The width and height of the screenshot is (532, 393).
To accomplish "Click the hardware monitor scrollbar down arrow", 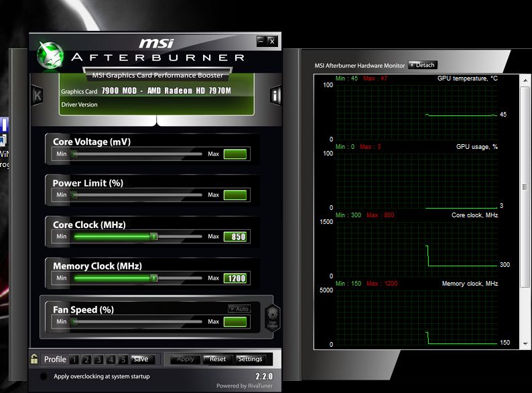I will tap(525, 344).
